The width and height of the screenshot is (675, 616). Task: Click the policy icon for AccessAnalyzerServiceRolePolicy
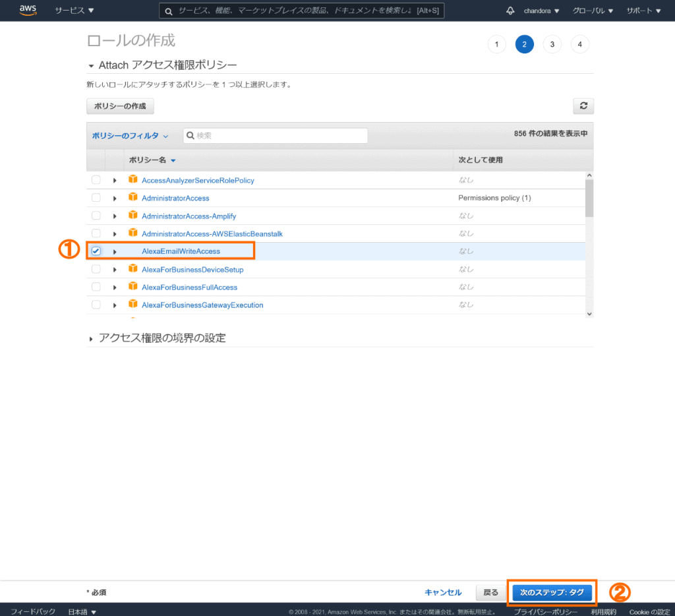click(133, 179)
